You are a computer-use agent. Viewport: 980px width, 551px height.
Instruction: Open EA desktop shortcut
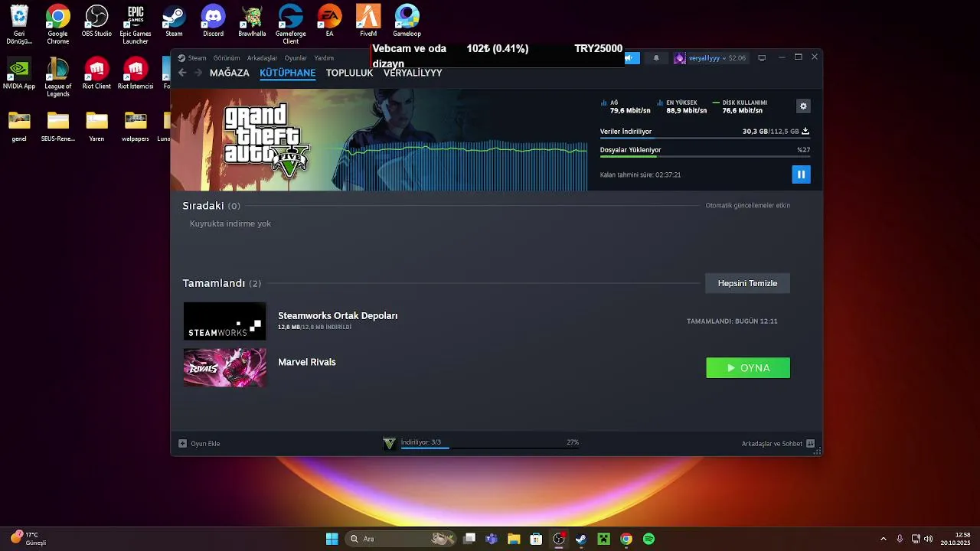point(329,21)
